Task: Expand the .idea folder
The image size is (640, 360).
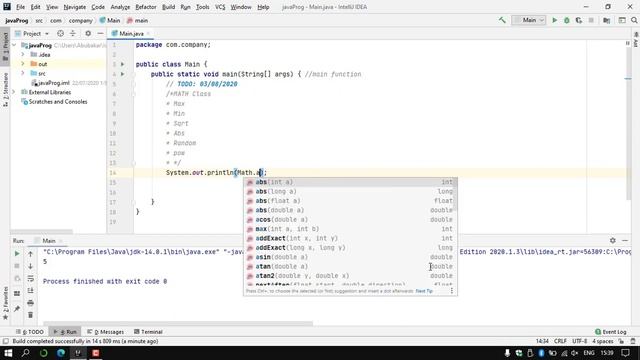Action: point(23,54)
